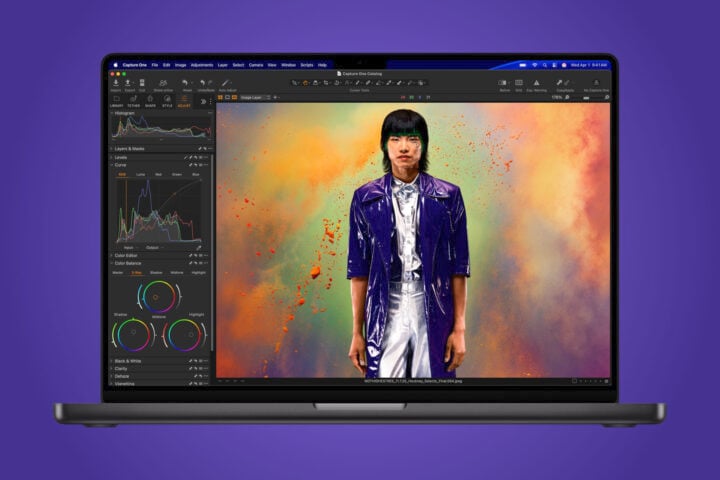Image resolution: width=720 pixels, height=480 pixels.
Task: Select the Luma curve tab
Action: click(x=141, y=175)
